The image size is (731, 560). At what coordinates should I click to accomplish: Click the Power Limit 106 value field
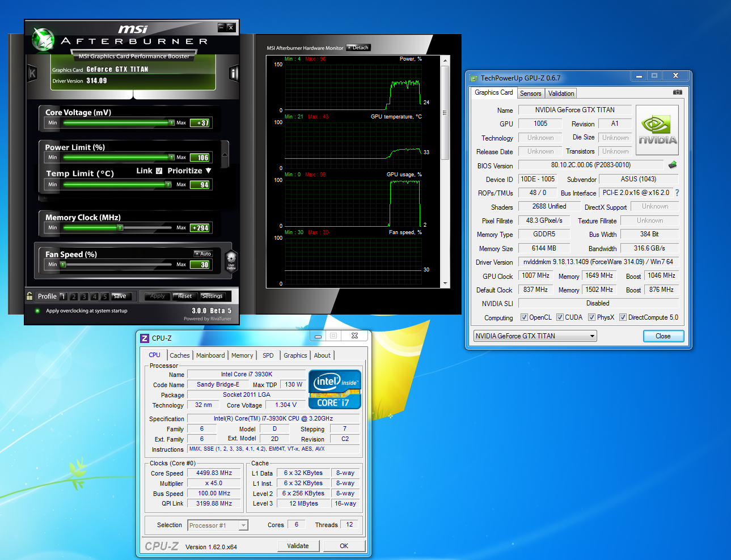click(201, 158)
